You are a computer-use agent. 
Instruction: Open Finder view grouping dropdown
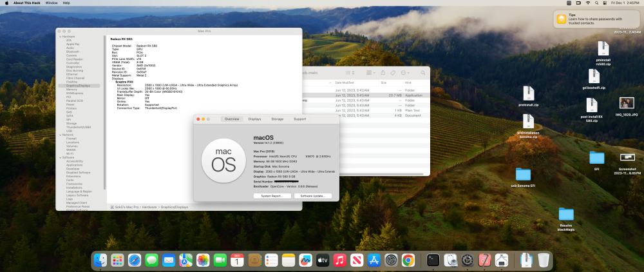[370, 73]
